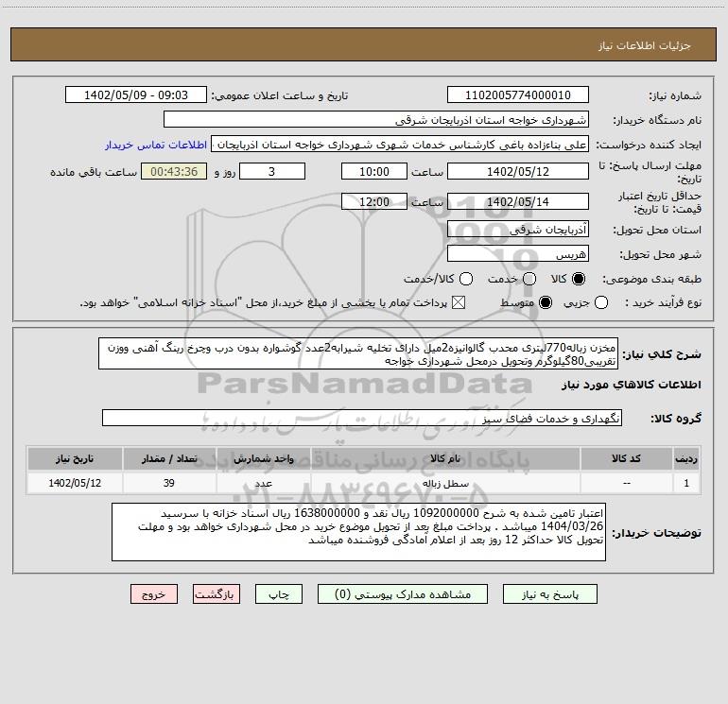Click the چاپ print button

click(x=279, y=594)
